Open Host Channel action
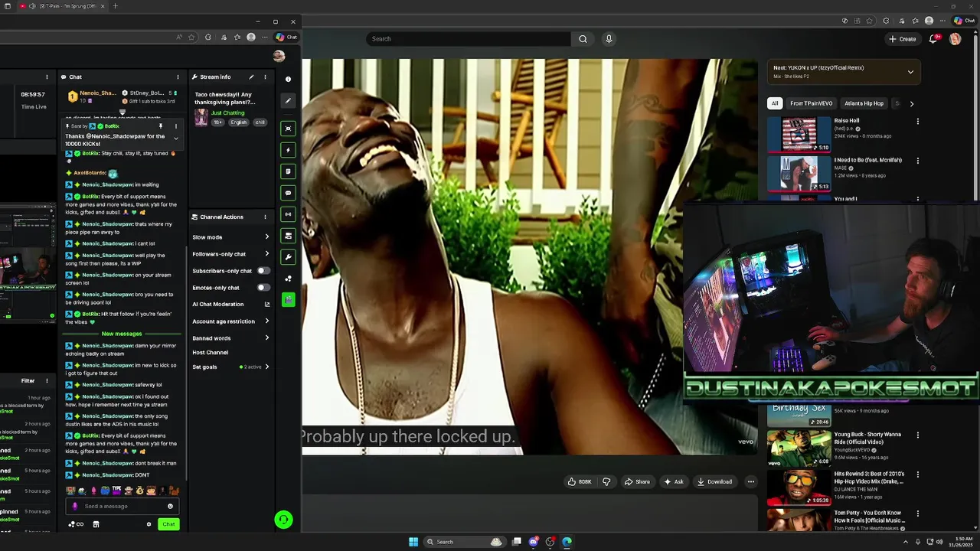Screen dimensions: 980x551 pos(211,353)
